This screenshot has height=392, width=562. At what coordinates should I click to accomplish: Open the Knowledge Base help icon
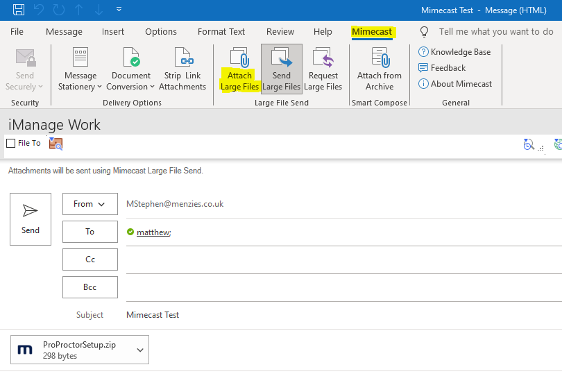point(423,52)
